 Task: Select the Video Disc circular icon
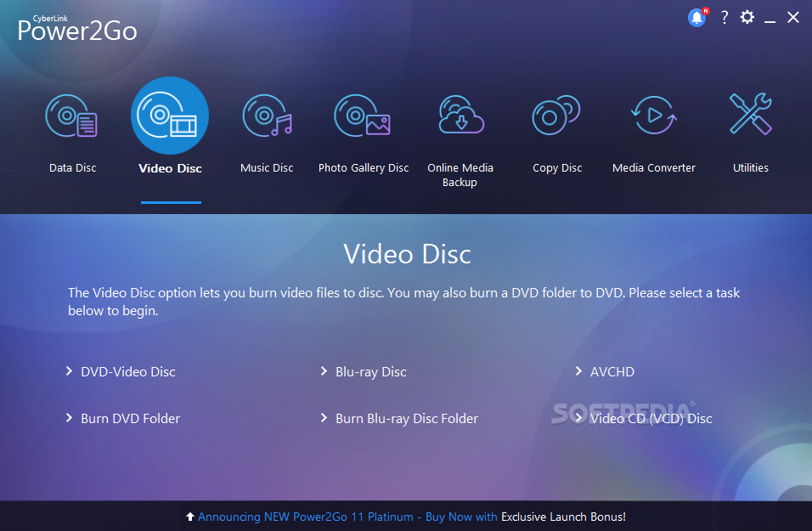pos(170,116)
